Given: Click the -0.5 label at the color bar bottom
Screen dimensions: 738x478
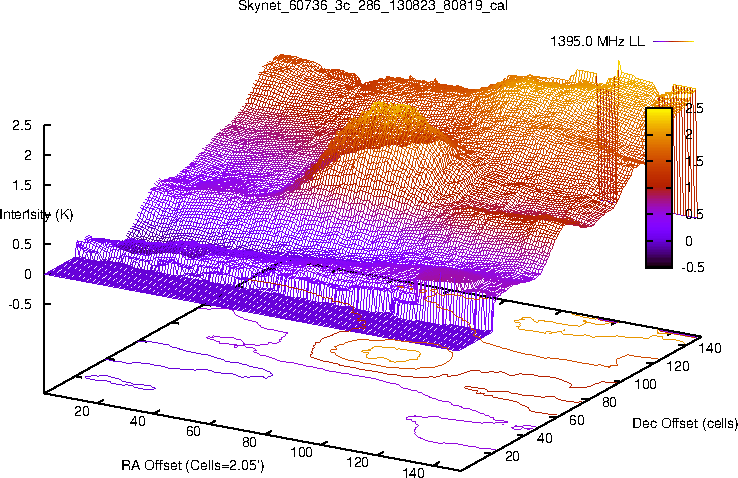Looking at the screenshot, I should point(693,267).
